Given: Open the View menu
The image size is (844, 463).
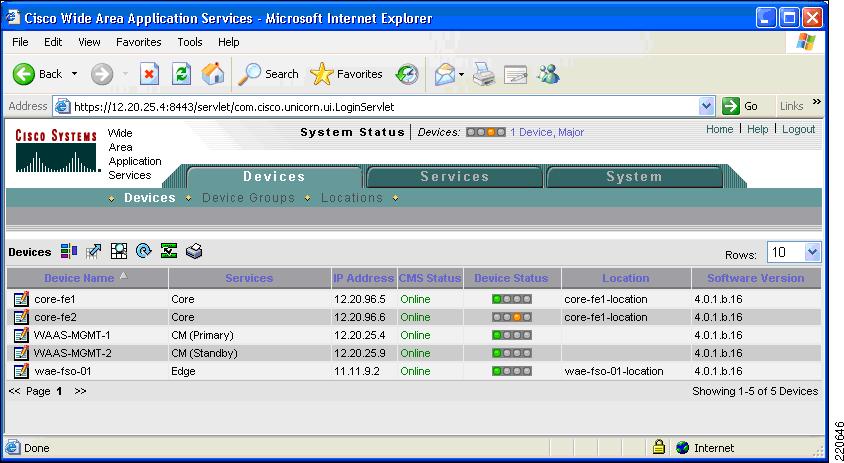Looking at the screenshot, I should 89,42.
